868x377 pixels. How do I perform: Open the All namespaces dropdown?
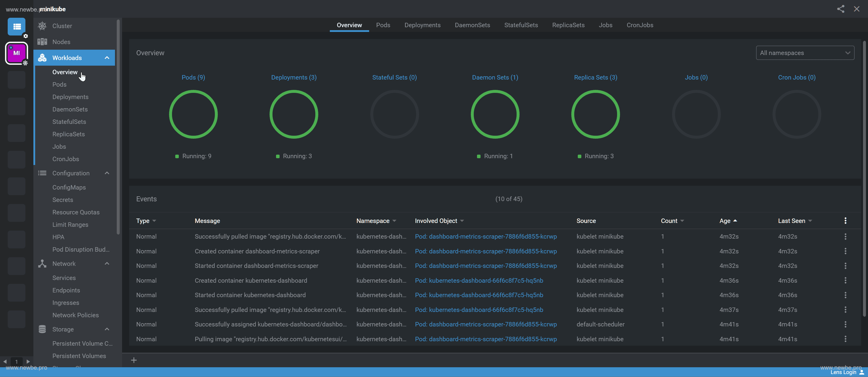coord(805,53)
